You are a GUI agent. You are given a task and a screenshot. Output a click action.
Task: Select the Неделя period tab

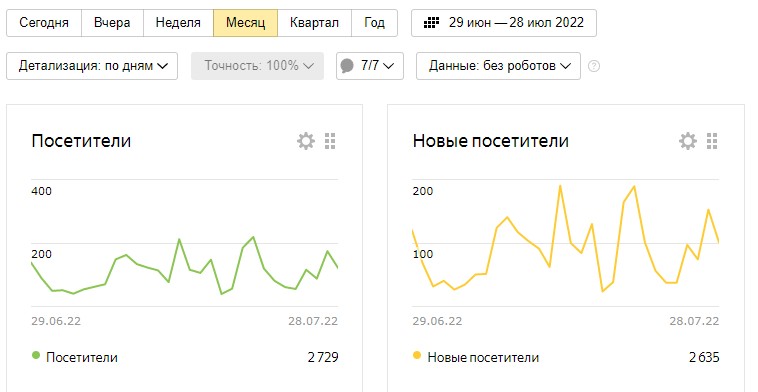[x=178, y=23]
